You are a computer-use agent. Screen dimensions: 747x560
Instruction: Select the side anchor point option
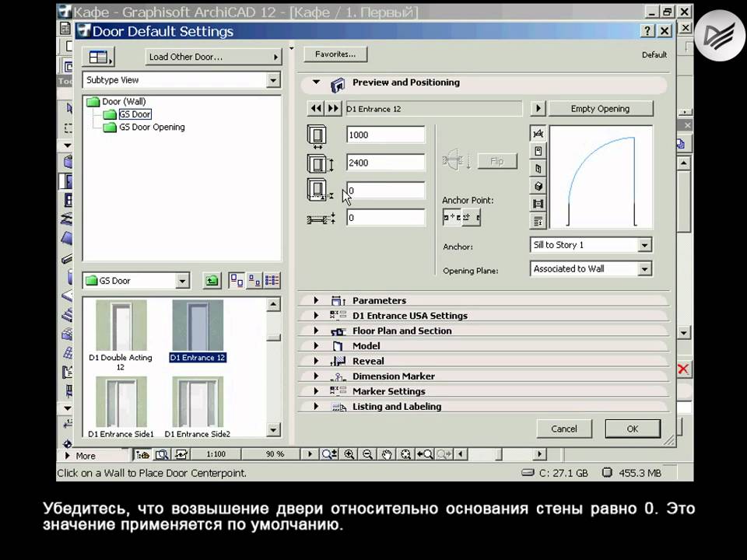point(472,218)
